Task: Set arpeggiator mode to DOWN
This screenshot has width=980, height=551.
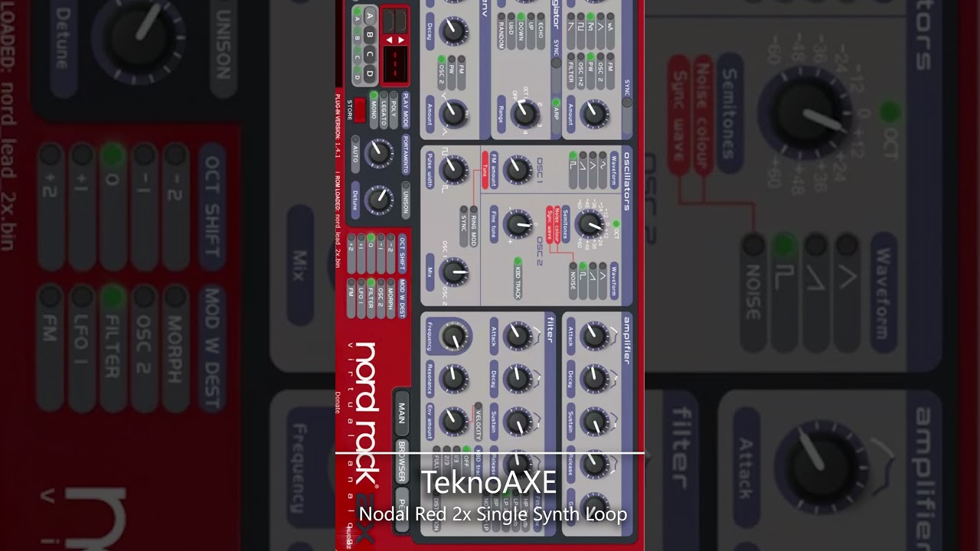Action: click(x=521, y=31)
